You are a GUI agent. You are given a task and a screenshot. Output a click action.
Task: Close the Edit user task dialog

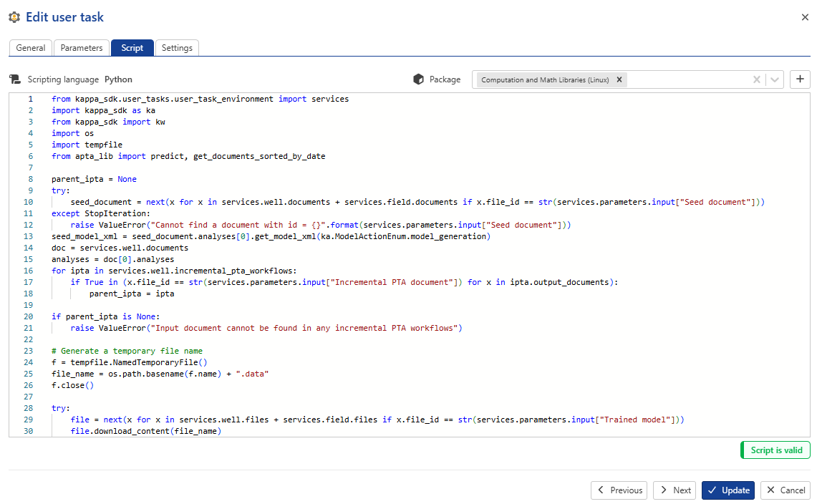pyautogui.click(x=805, y=17)
